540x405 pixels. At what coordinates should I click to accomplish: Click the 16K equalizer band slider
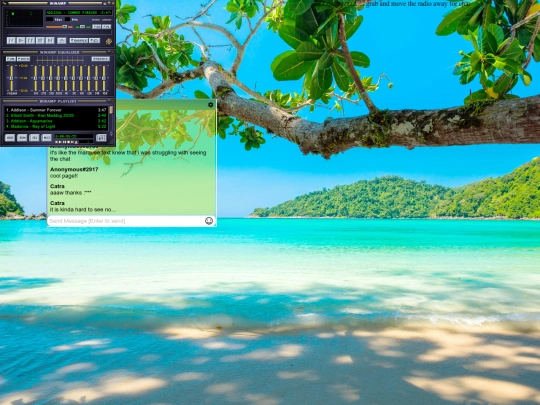pyautogui.click(x=104, y=78)
